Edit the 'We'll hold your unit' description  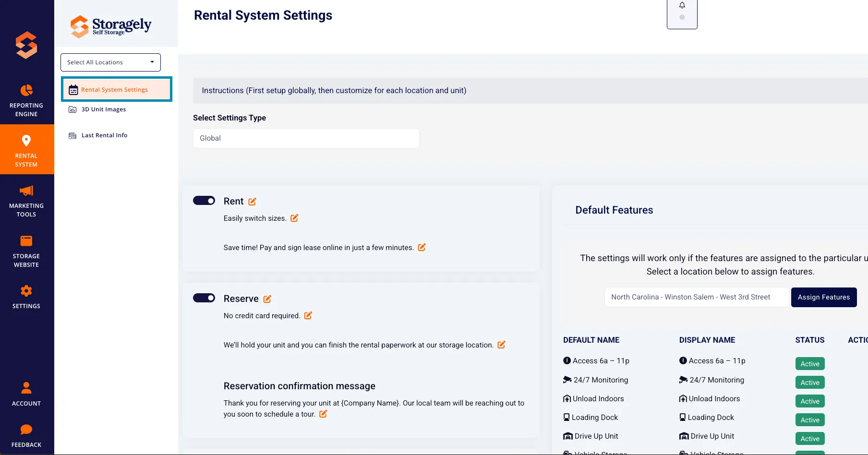501,345
